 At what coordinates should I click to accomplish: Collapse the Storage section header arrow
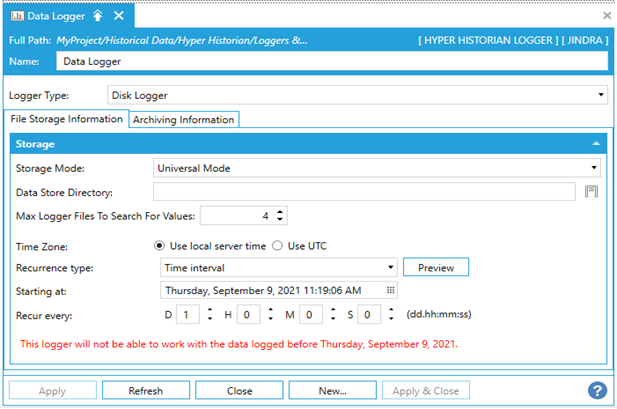point(596,144)
